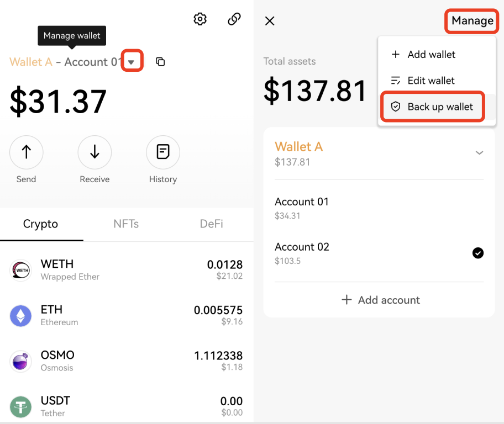Open transaction History icon
This screenshot has height=424, width=504.
click(162, 152)
